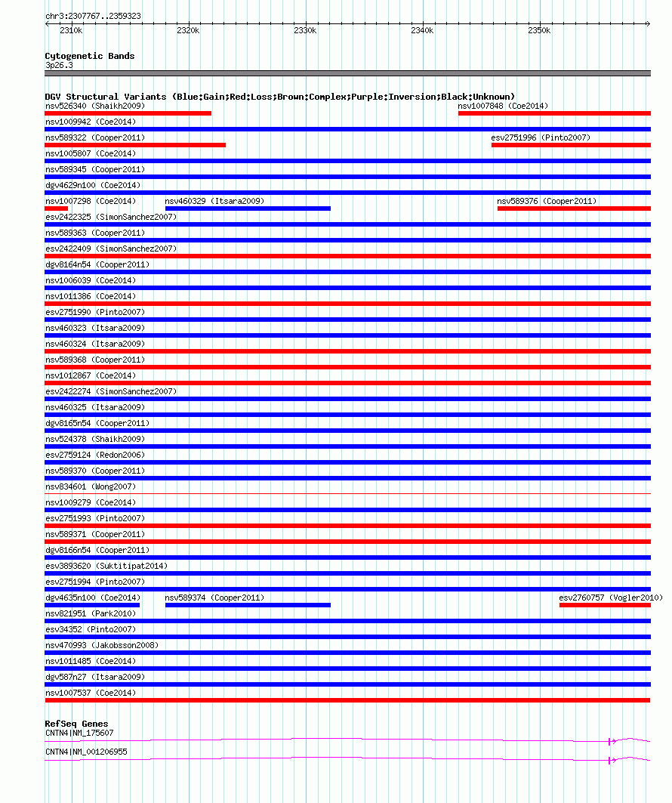Click the red bar under esv2760757
Viewport: 672px width, 803px height.
pyautogui.click(x=605, y=605)
